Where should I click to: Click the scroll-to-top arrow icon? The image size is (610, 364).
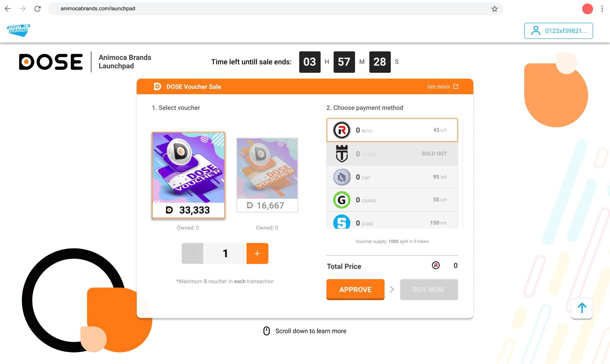[x=582, y=308]
